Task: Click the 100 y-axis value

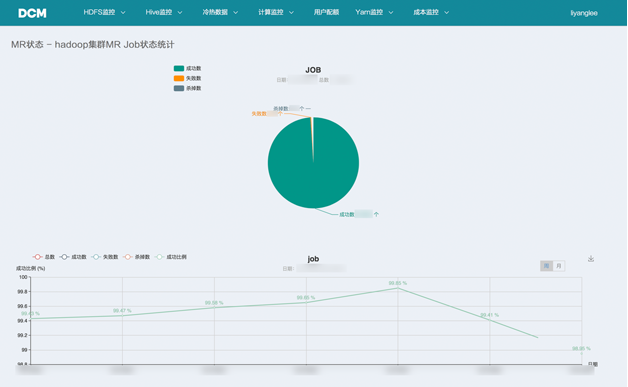Action: pyautogui.click(x=23, y=277)
